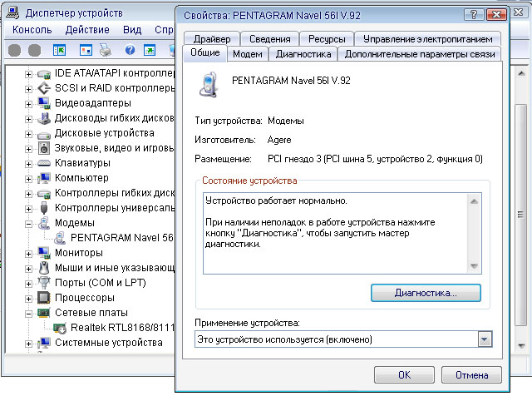Click the modem icon in the properties dialog

pyautogui.click(x=209, y=85)
